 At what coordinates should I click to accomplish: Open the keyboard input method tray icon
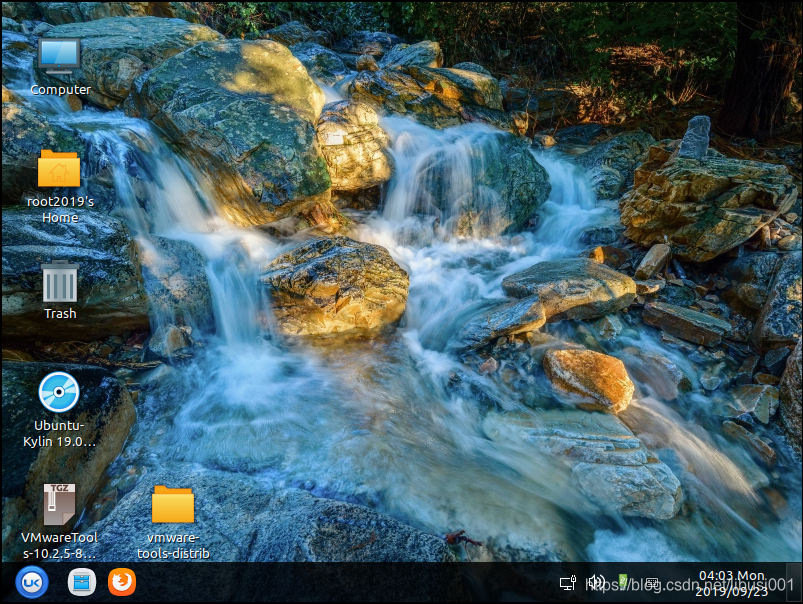651,583
